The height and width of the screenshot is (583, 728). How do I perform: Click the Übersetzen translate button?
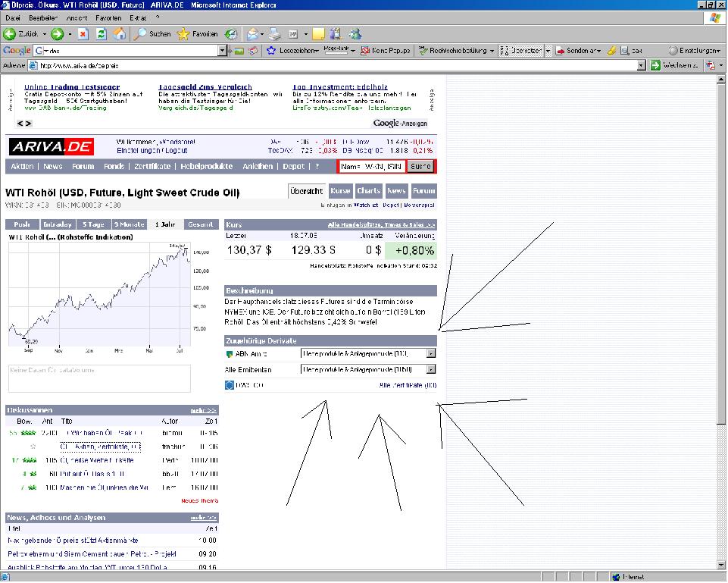click(x=521, y=51)
